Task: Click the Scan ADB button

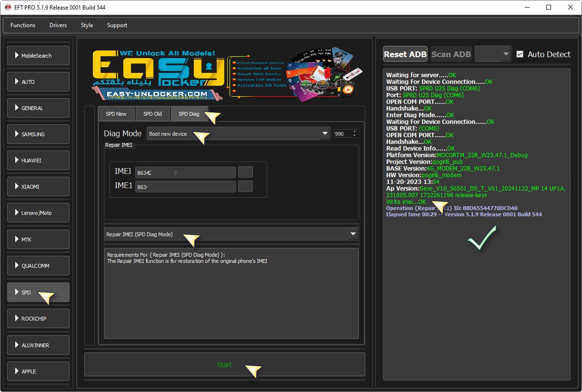Action: pyautogui.click(x=451, y=54)
